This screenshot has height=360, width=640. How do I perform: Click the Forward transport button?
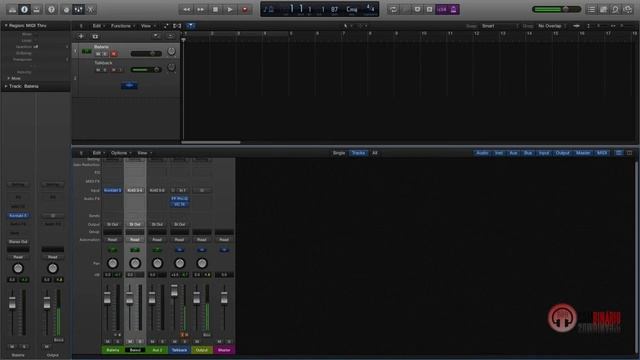200,9
